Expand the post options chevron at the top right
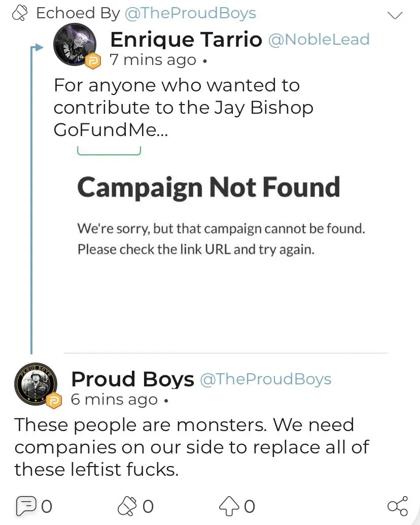This screenshot has width=420, height=525. click(395, 15)
